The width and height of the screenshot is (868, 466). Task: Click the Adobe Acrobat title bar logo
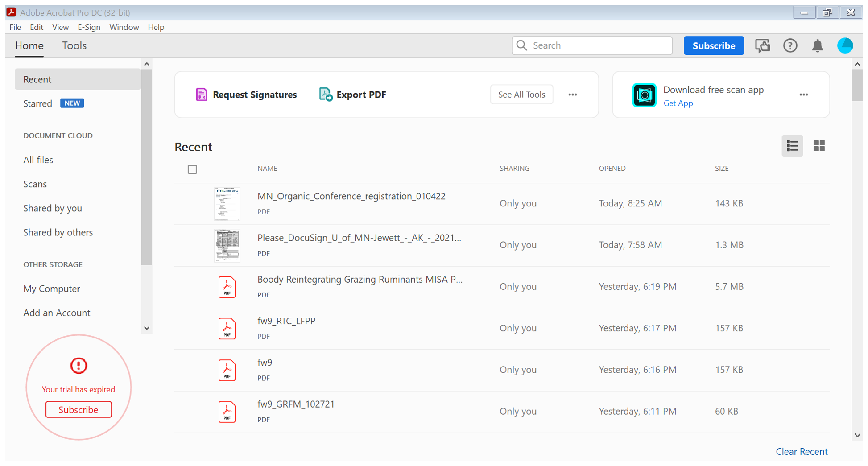[x=11, y=12]
